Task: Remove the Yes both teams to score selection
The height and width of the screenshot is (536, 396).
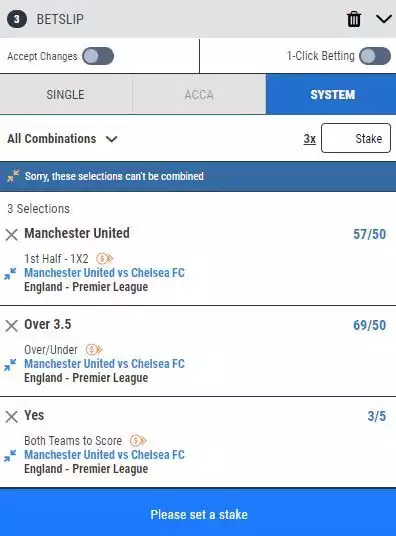Action: pyautogui.click(x=12, y=417)
